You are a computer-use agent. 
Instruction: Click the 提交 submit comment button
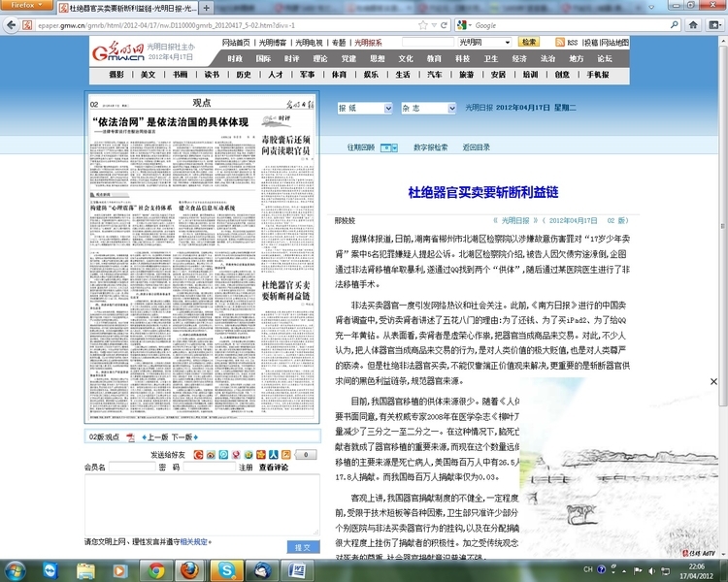point(301,548)
